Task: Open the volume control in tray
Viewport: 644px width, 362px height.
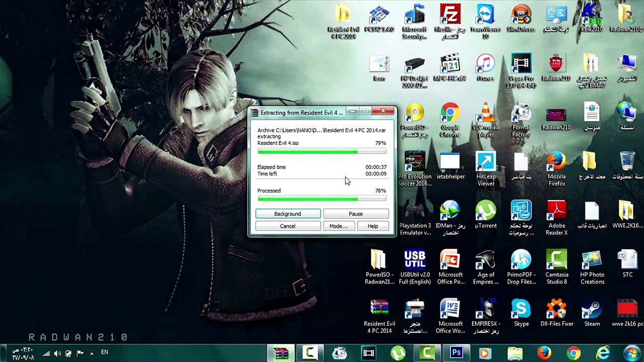Action: click(57, 353)
